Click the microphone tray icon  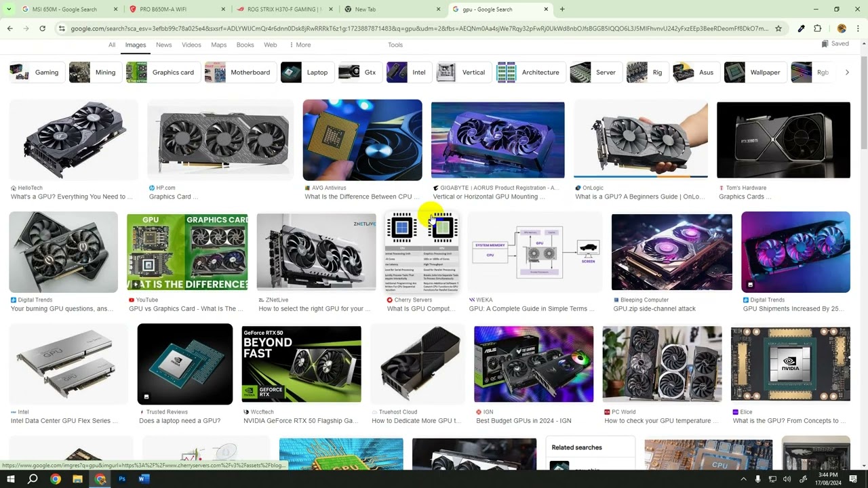tap(757, 479)
